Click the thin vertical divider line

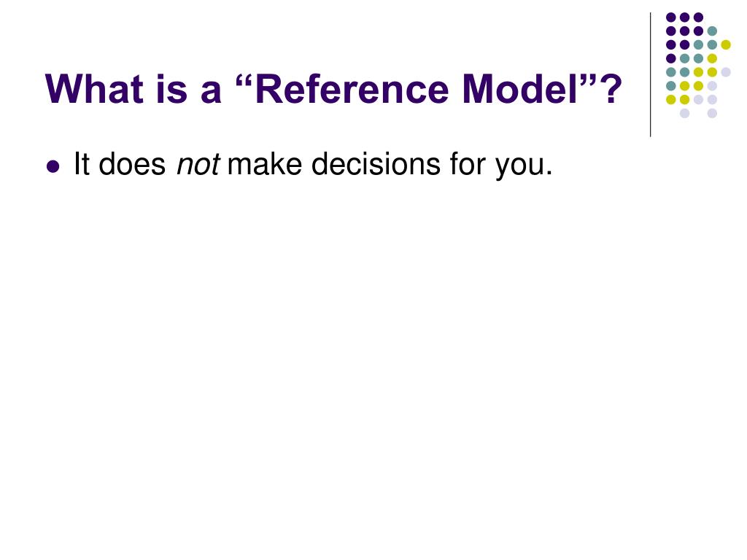pos(650,75)
